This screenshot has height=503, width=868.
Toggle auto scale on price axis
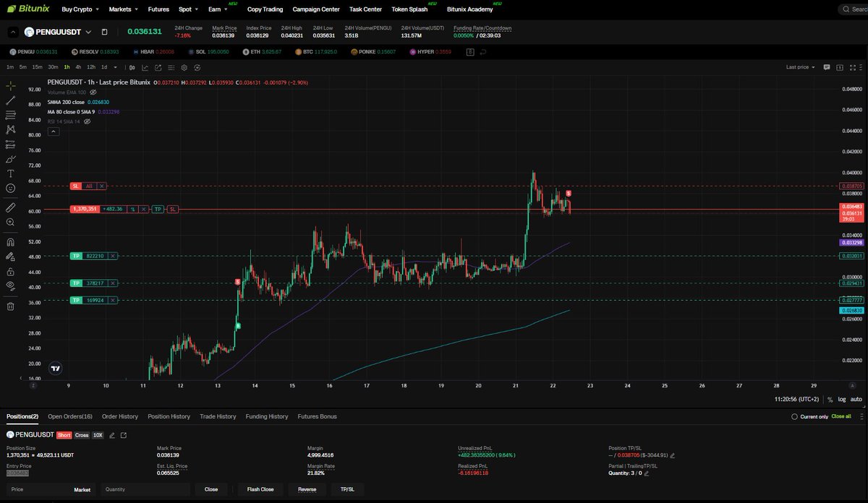[855, 399]
